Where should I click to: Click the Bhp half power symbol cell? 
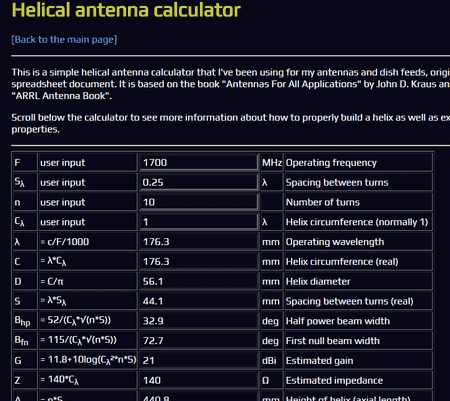click(25, 321)
